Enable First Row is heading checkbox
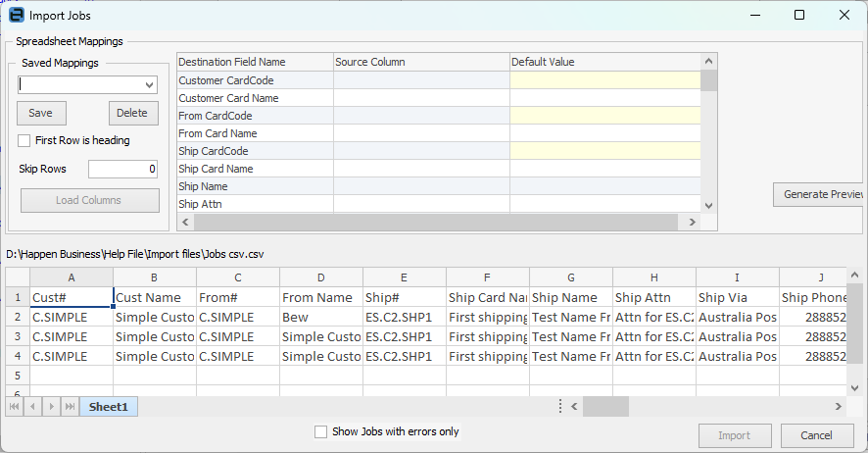The width and height of the screenshot is (868, 453). [24, 140]
